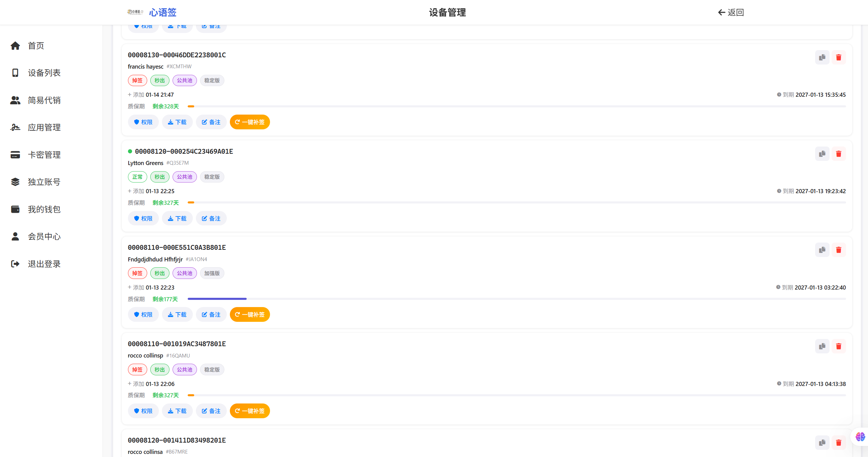The height and width of the screenshot is (457, 868).
Task: Click 一键补签 for francis hayesc device
Action: tap(250, 122)
